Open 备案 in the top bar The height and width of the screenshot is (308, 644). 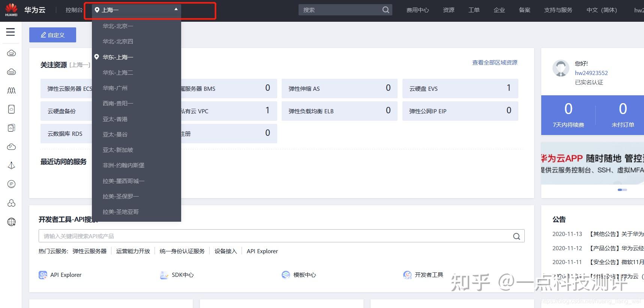(x=525, y=10)
